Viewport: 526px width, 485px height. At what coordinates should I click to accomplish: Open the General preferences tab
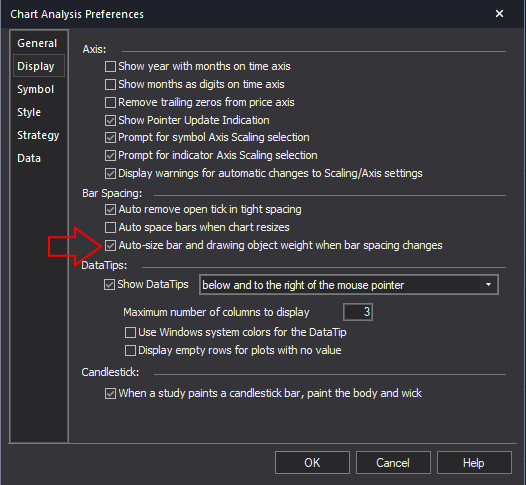[x=37, y=43]
